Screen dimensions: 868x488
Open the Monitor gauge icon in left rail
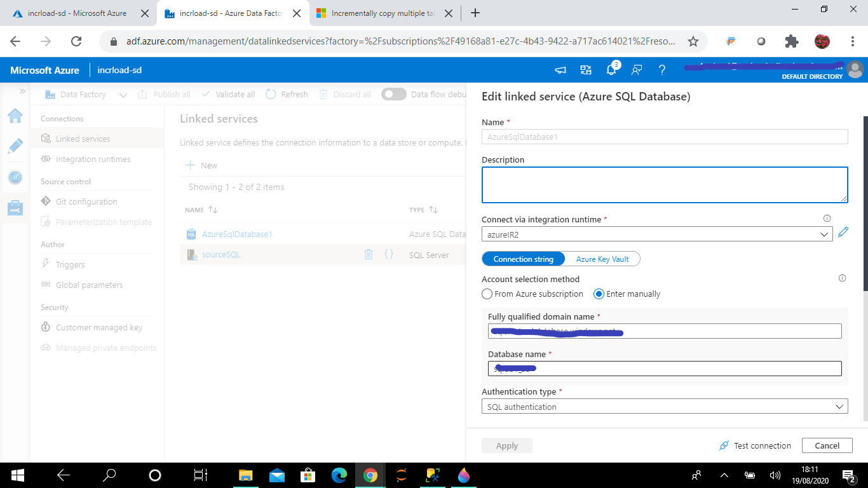pyautogui.click(x=15, y=177)
